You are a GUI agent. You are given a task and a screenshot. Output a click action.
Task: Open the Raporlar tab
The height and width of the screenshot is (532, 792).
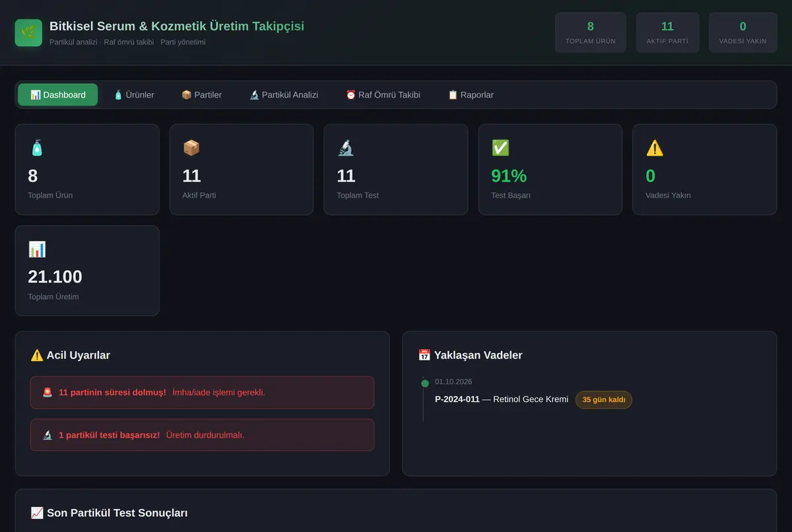(471, 95)
